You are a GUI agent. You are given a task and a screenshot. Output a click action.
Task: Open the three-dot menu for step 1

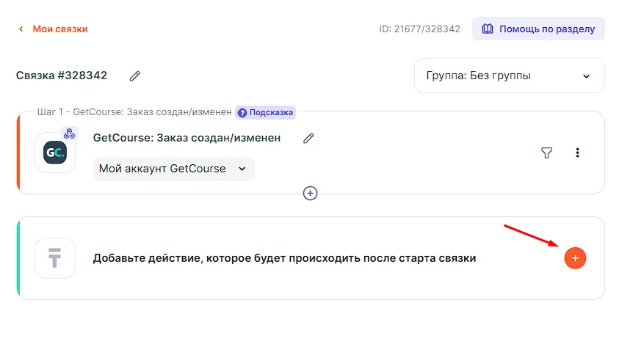point(577,153)
